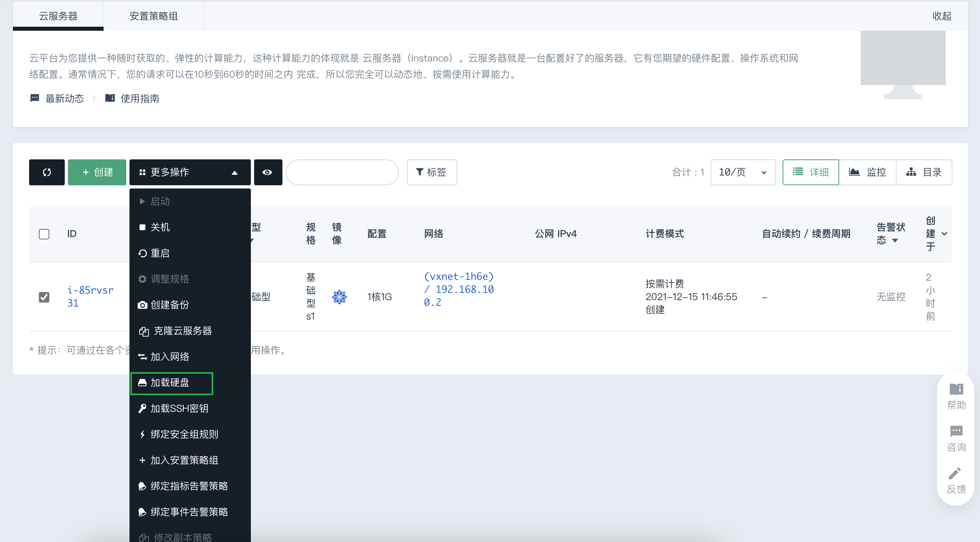Viewport: 980px width, 542px height.
Task: Click the plus icon for 加入安置策略组
Action: (142, 460)
